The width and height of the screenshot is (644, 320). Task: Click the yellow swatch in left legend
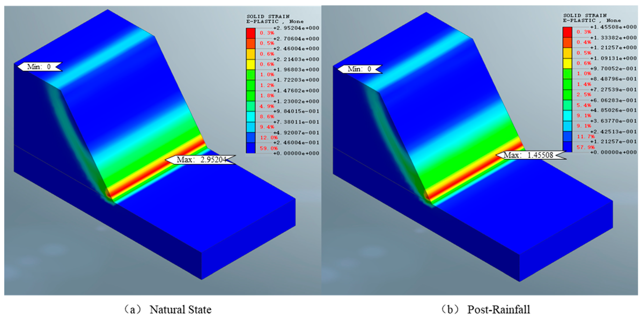(250, 64)
